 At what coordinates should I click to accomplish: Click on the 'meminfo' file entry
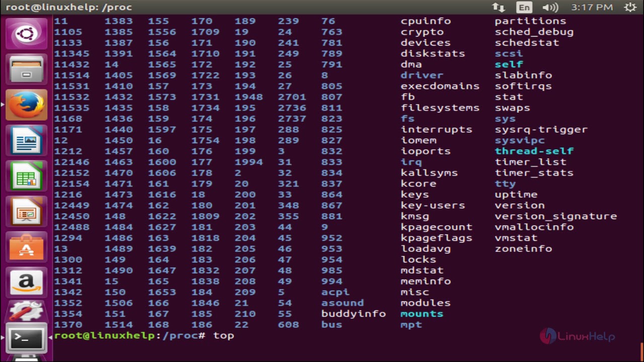click(426, 281)
